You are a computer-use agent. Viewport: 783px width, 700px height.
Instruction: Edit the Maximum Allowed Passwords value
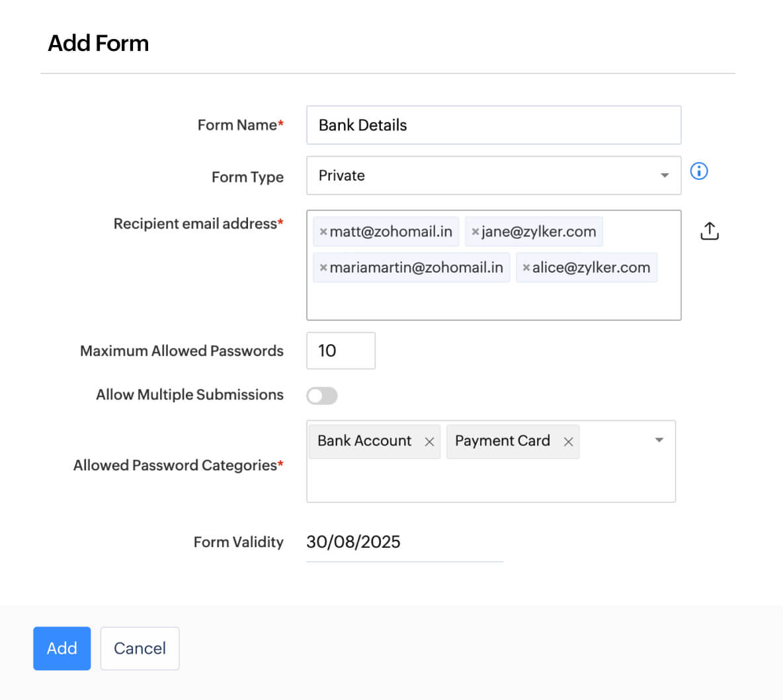click(341, 351)
